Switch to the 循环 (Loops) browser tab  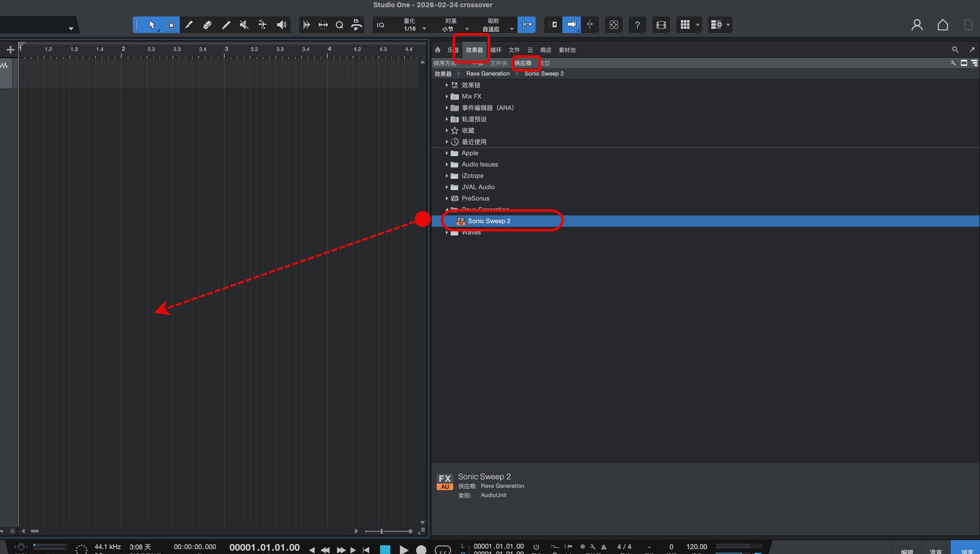496,50
